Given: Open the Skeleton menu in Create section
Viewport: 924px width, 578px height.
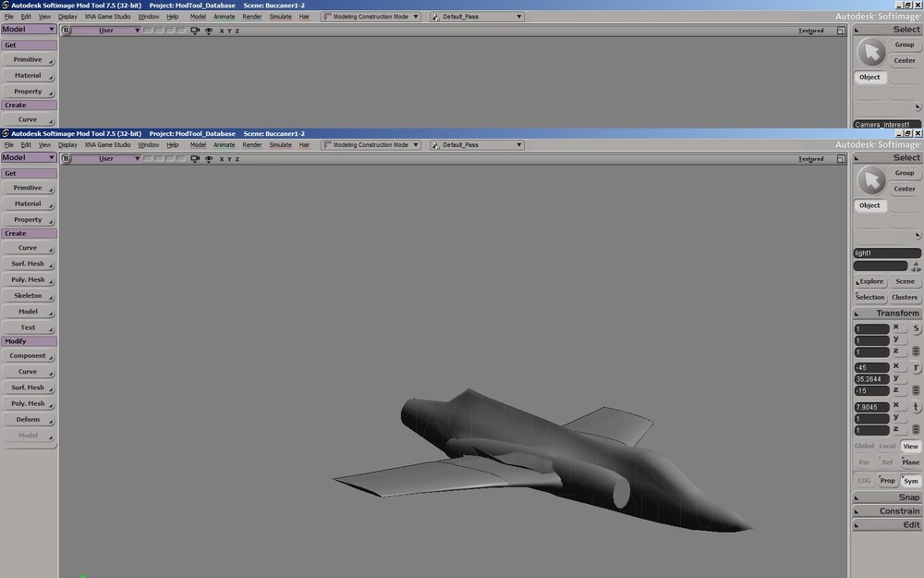Looking at the screenshot, I should coord(29,296).
